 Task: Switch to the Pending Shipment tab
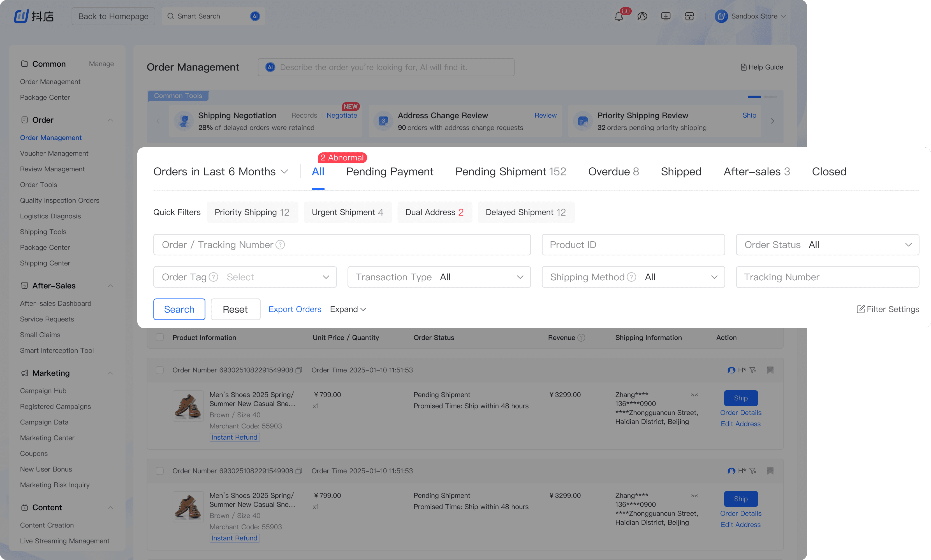click(510, 172)
